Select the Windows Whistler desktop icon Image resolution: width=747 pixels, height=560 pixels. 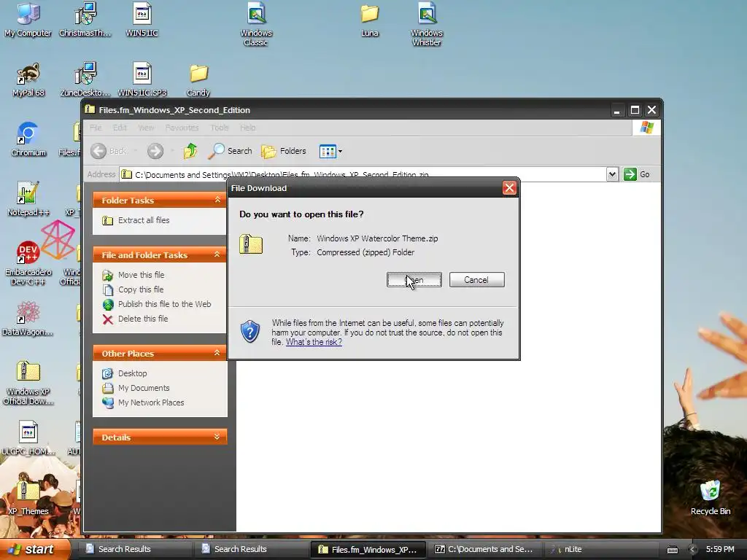427,25
